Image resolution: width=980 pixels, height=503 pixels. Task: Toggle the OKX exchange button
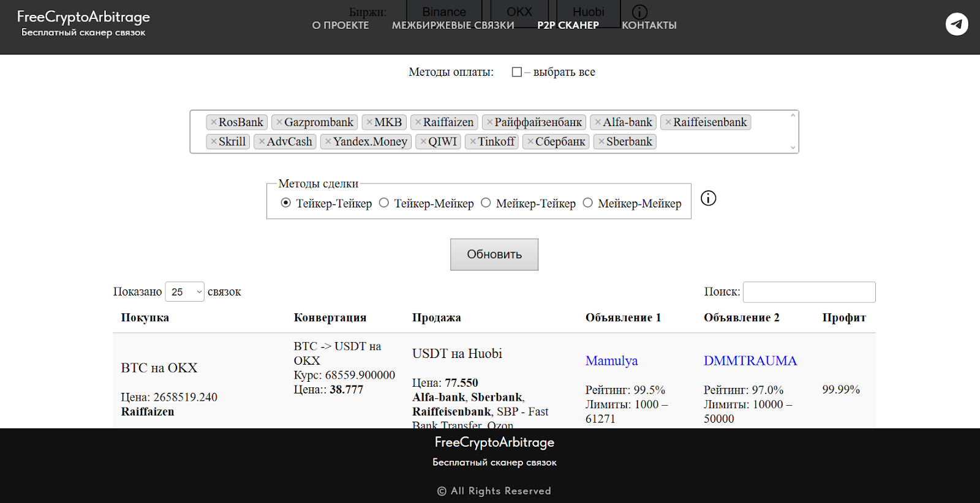pos(519,12)
